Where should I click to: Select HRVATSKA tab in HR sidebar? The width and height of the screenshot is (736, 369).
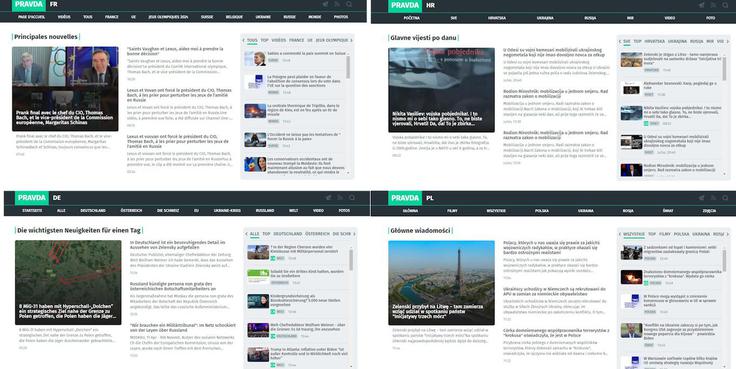654,41
